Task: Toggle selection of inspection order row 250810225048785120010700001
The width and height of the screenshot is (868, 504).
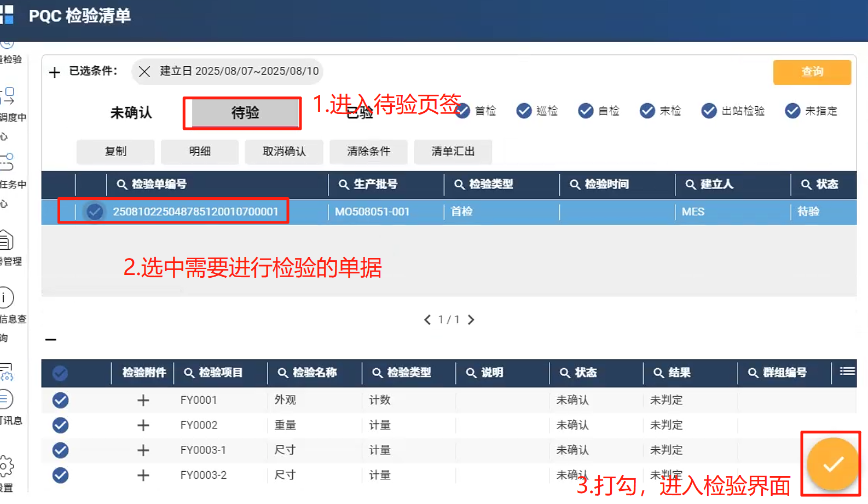Action: click(x=95, y=211)
